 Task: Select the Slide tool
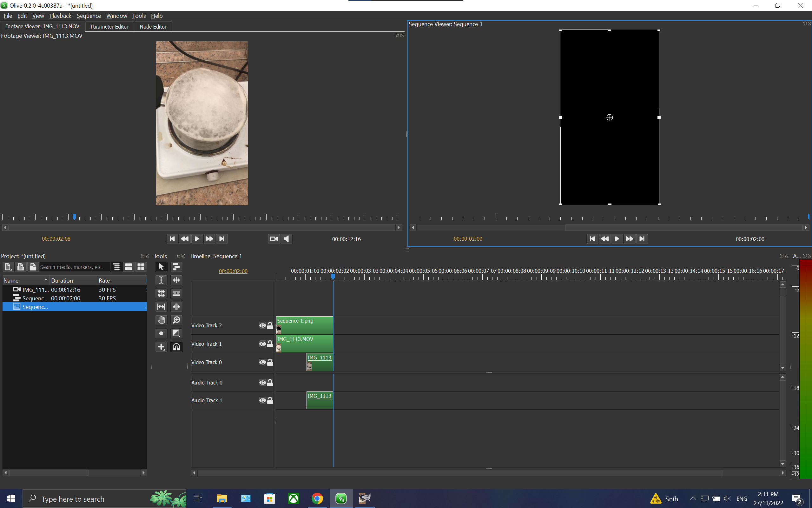[176, 307]
